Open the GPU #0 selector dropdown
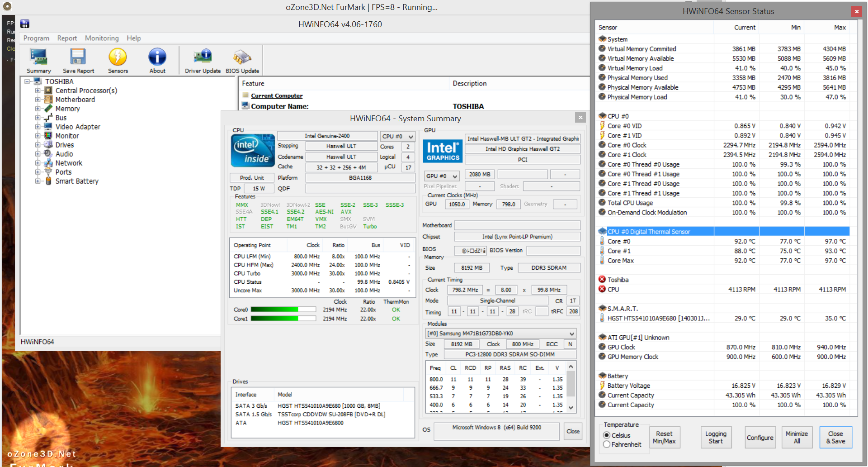Image resolution: width=868 pixels, height=467 pixels. click(x=442, y=176)
